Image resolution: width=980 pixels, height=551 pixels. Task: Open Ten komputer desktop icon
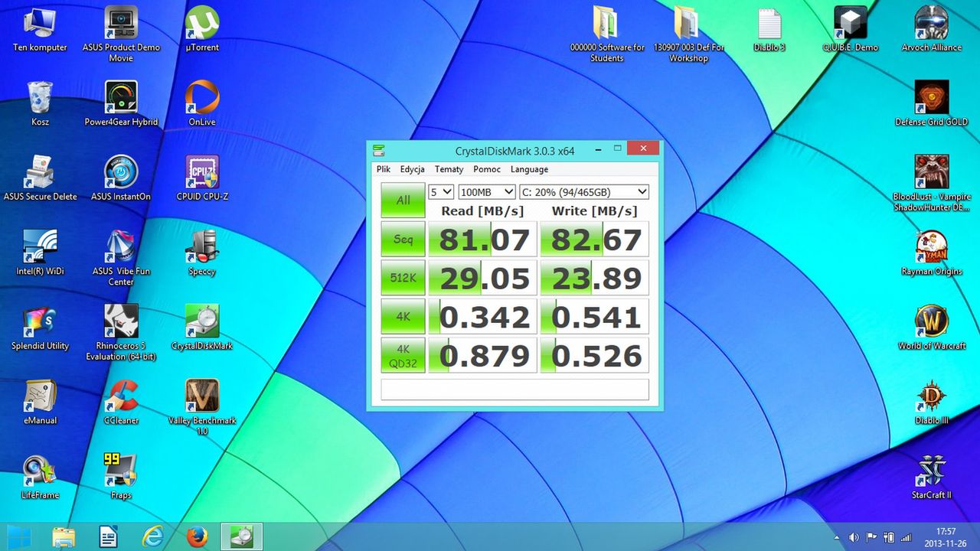pyautogui.click(x=40, y=31)
